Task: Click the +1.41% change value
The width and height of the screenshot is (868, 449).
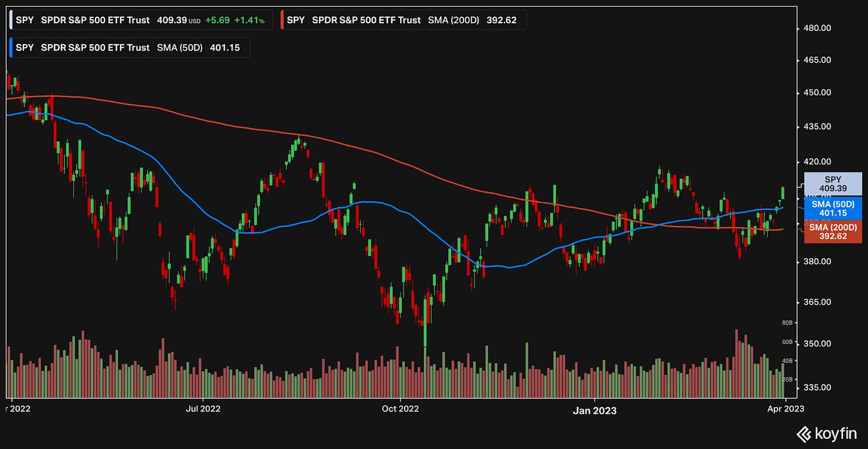Action: [x=249, y=20]
